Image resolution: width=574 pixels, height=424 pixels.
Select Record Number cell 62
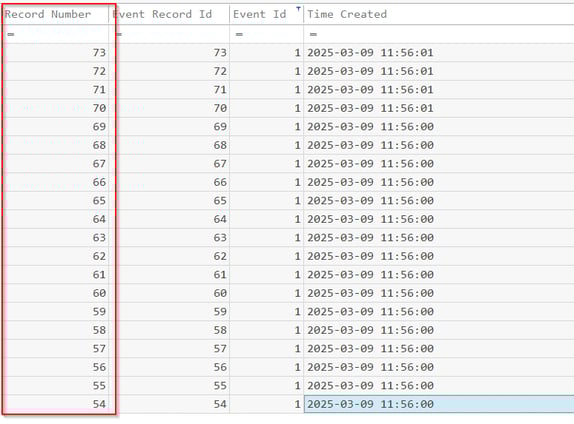click(55, 256)
